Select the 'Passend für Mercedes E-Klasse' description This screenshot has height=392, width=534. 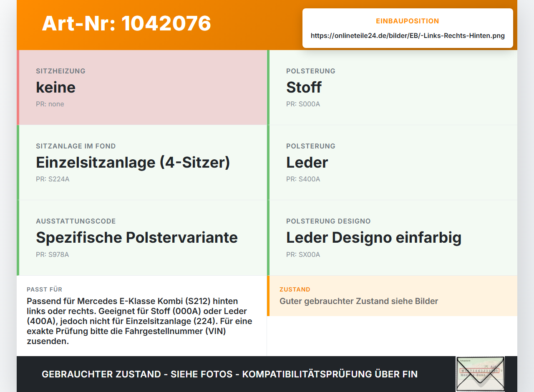pyautogui.click(x=140, y=321)
